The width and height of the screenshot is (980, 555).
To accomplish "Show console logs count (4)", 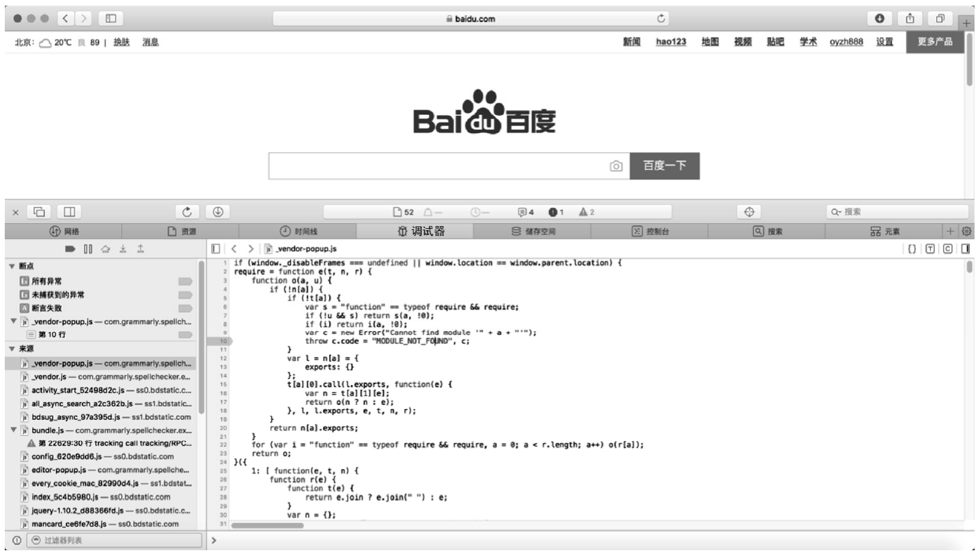I will point(527,212).
